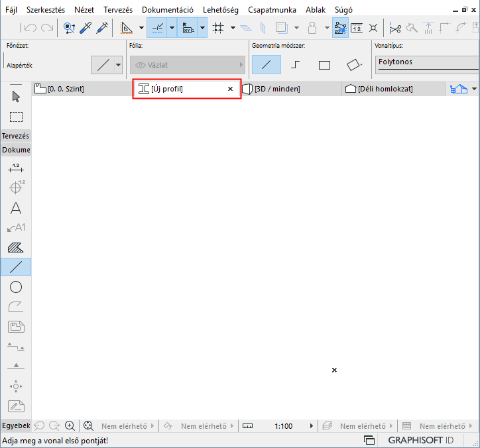Expand the 1:100 scale popup
This screenshot has height=448, width=480.
[312, 425]
